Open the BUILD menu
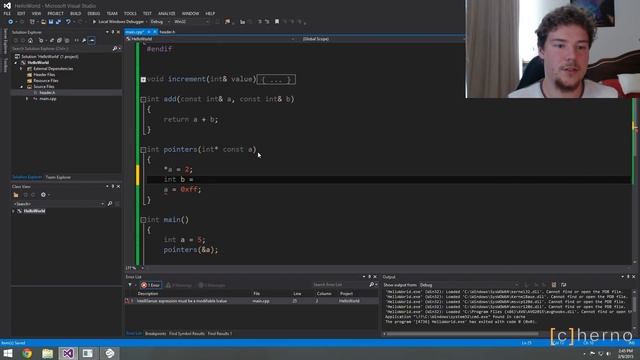The width and height of the screenshot is (640, 360). click(76, 13)
